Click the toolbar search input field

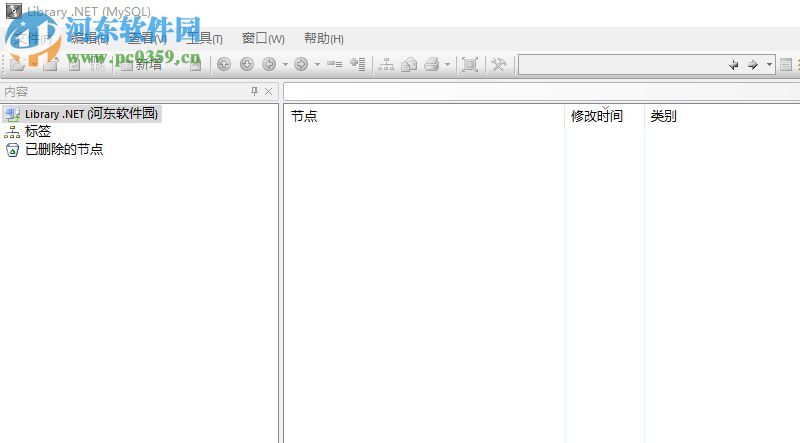click(621, 65)
